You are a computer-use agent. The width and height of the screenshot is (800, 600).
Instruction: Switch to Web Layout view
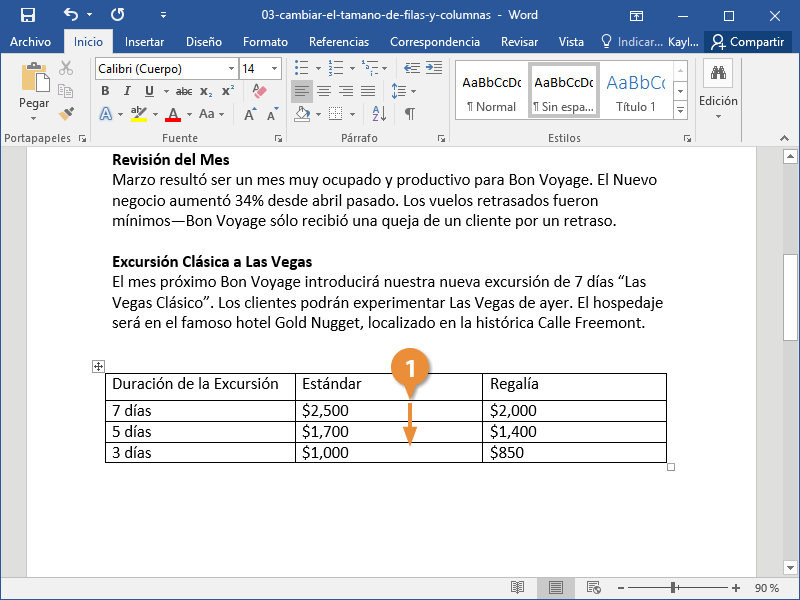point(593,588)
